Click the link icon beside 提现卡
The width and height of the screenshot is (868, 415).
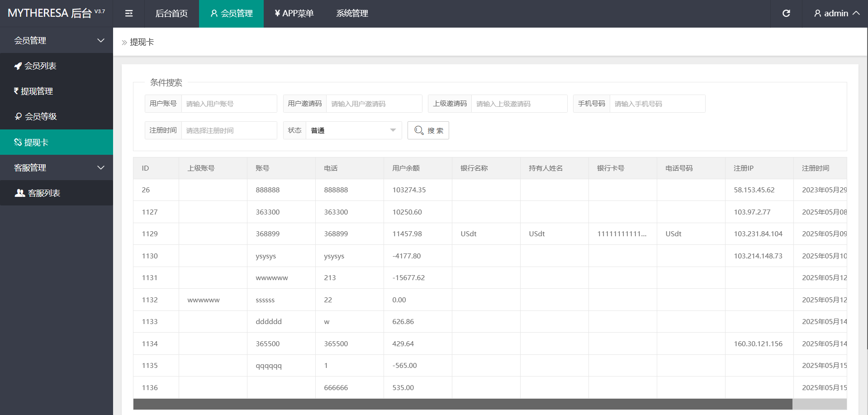pos(18,142)
